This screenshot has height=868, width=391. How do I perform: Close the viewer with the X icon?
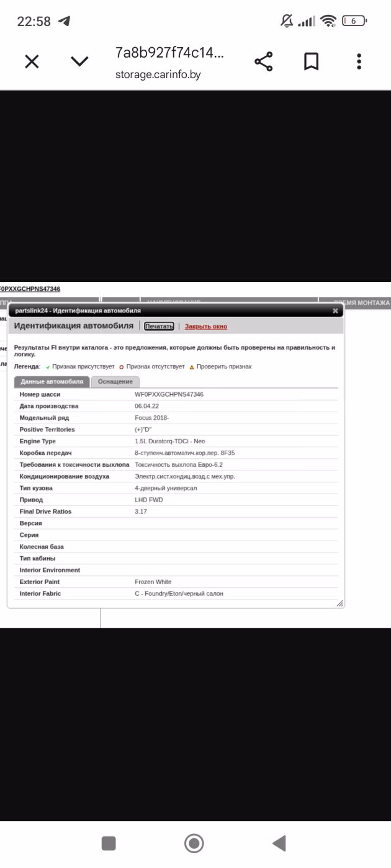coord(32,61)
